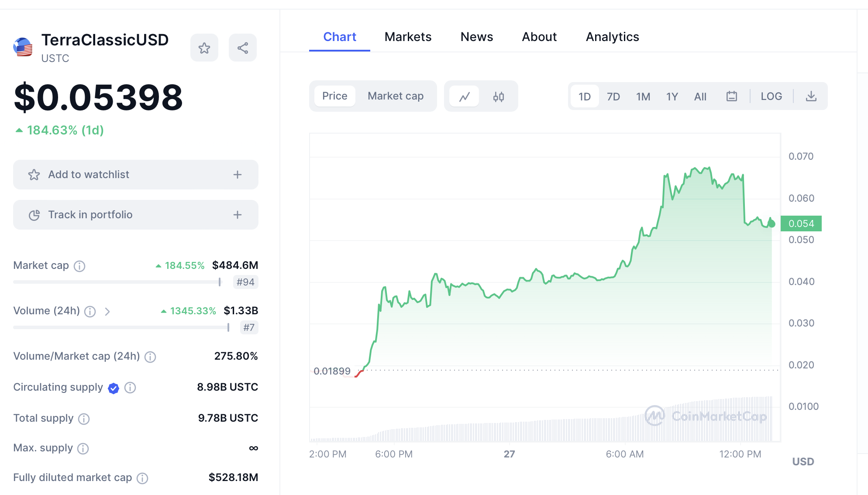Select the 1Y time range button
This screenshot has height=495, width=868.
pyautogui.click(x=672, y=96)
